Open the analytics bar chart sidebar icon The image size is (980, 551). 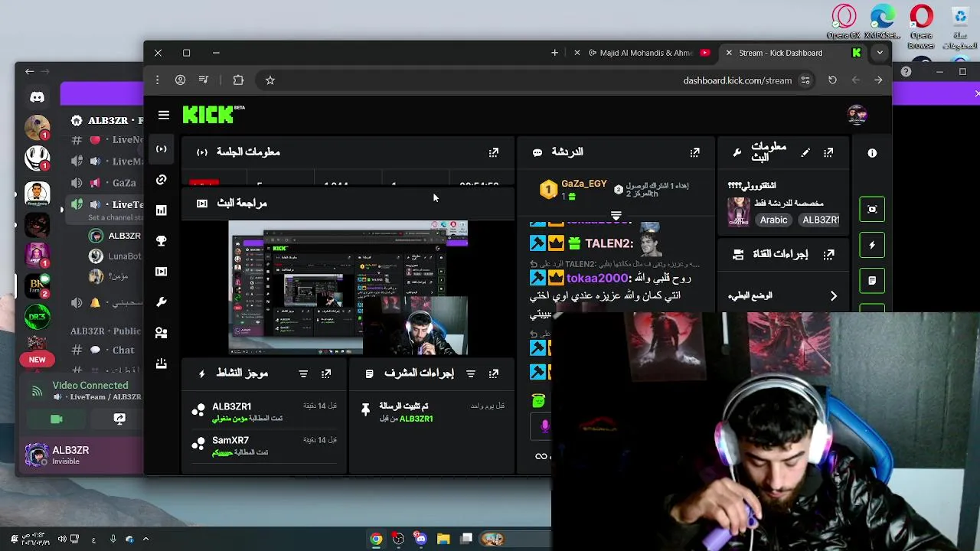pos(161,210)
